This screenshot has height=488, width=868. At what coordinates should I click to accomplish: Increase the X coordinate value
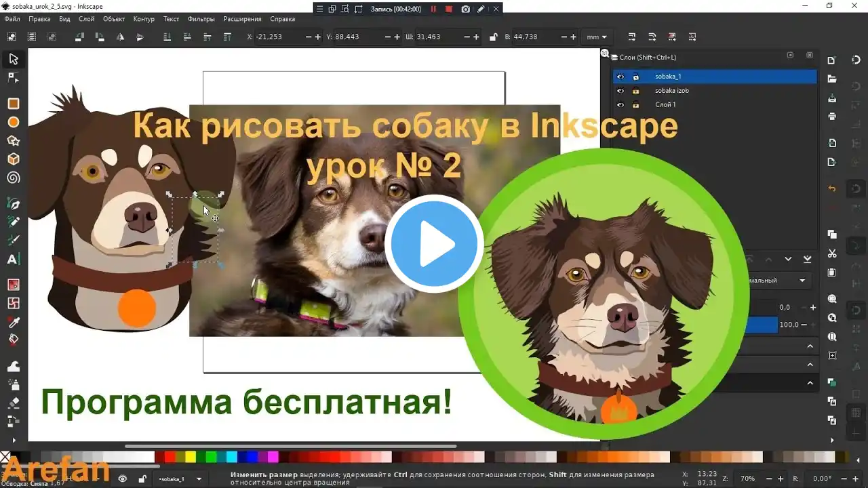(x=318, y=37)
